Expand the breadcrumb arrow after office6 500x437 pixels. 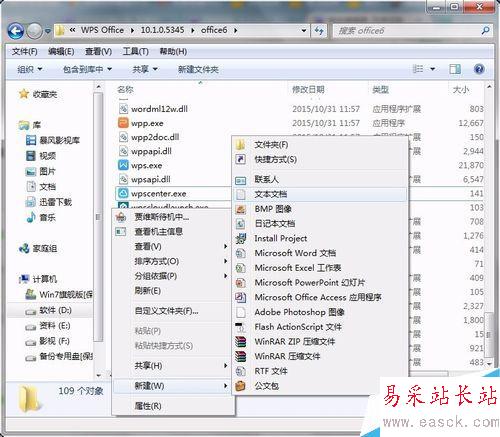pyautogui.click(x=235, y=30)
